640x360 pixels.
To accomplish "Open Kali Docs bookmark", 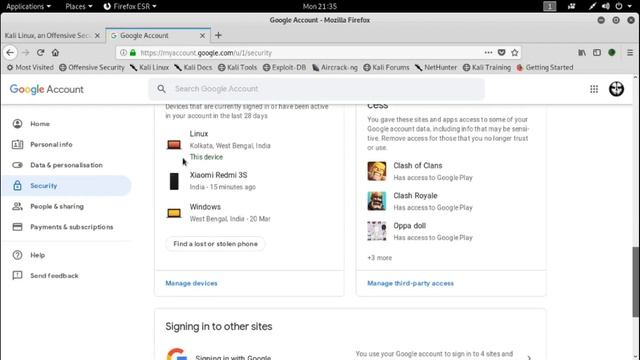I will point(193,67).
